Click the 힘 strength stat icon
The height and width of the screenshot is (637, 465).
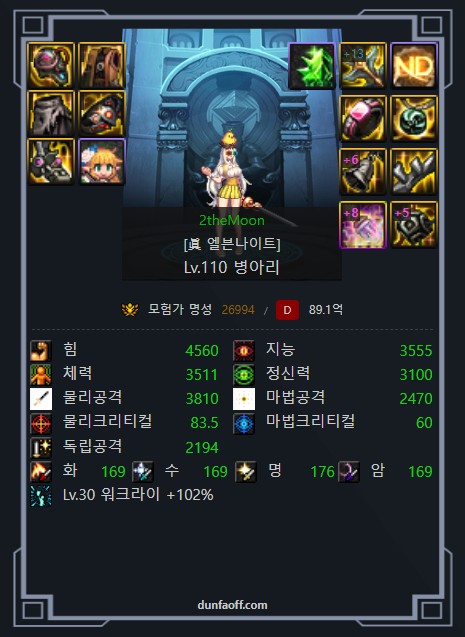41,351
